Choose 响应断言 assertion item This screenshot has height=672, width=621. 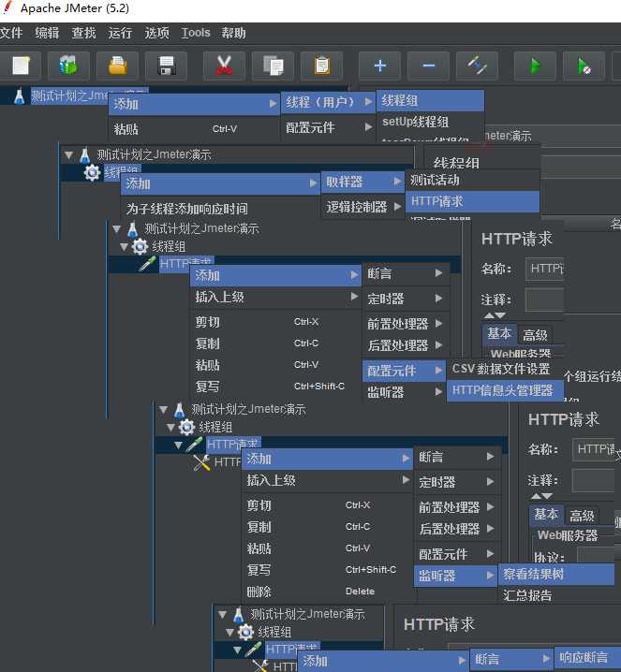(x=587, y=657)
